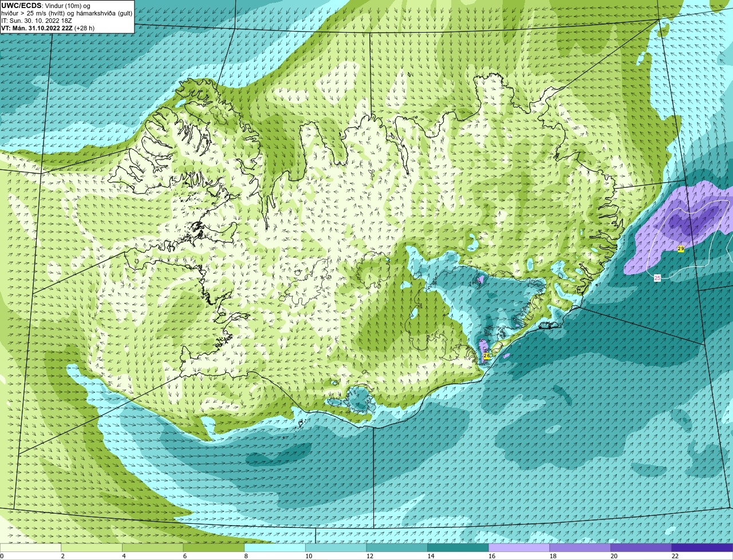Click the legend scale number 10
Image resolution: width=733 pixels, height=560 pixels.
pos(309,556)
